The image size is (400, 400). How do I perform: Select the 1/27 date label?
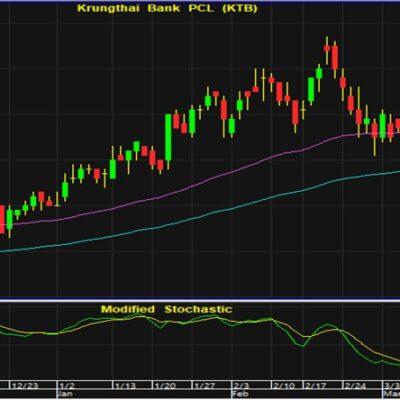coord(205,386)
